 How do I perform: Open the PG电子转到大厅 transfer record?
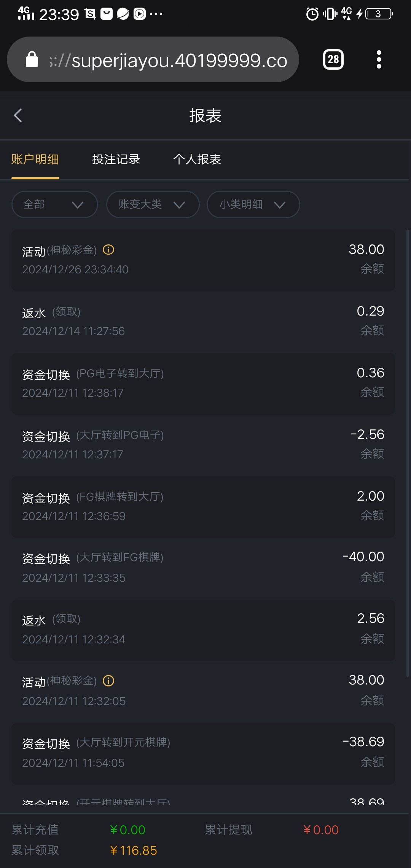coord(203,383)
